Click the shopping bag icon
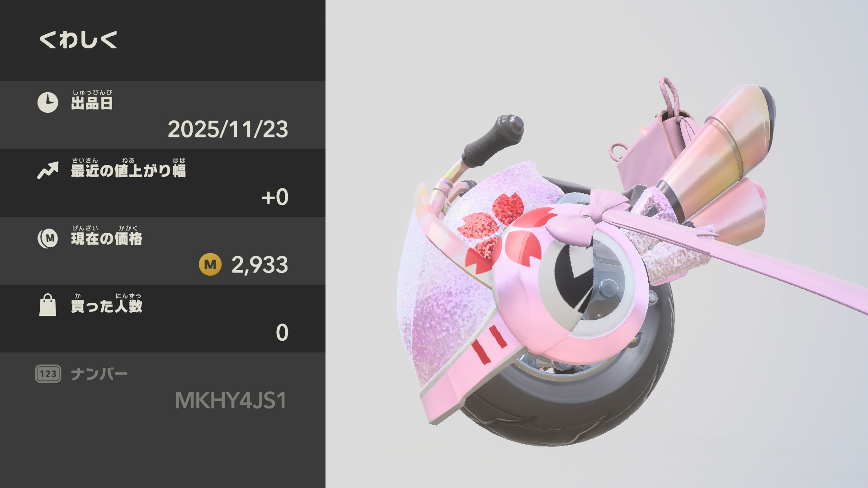Viewport: 868px width, 488px height. (x=47, y=305)
